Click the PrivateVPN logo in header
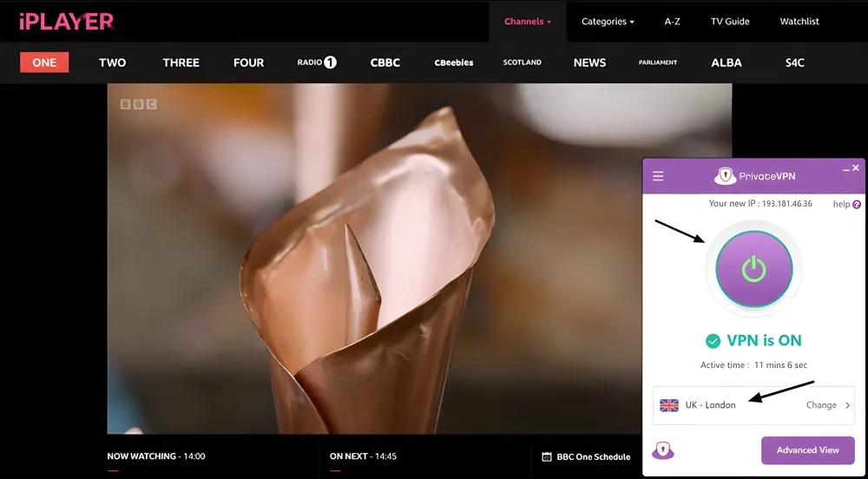Screen dimensions: 868x479 pos(754,176)
